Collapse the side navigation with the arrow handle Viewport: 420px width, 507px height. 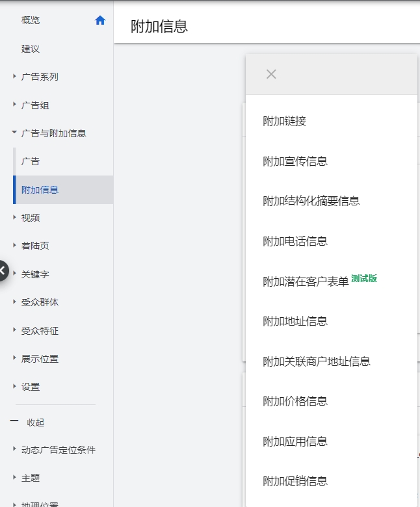tap(3, 270)
